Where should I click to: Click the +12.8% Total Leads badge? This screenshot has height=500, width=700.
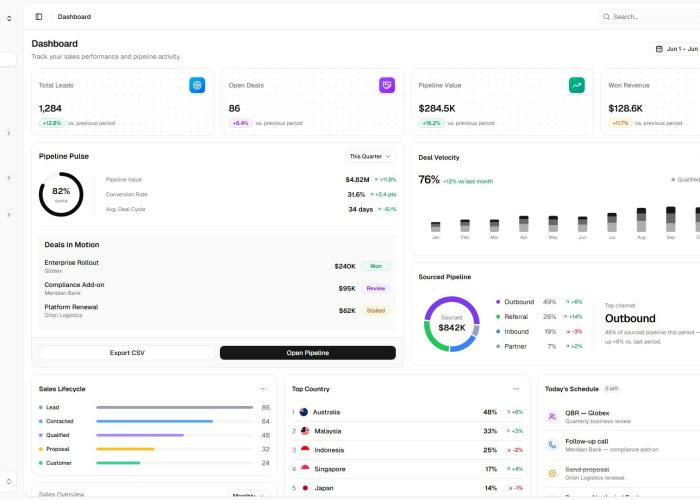click(x=52, y=123)
